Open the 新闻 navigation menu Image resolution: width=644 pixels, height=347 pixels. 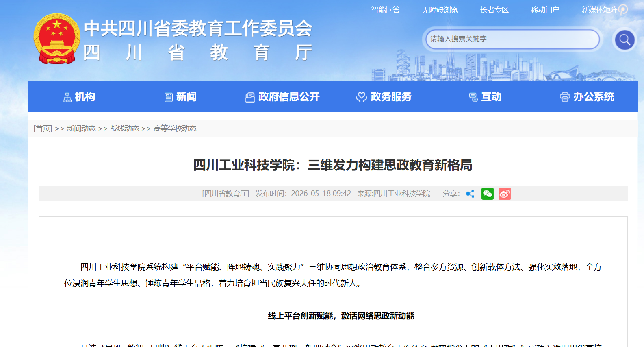pyautogui.click(x=180, y=97)
